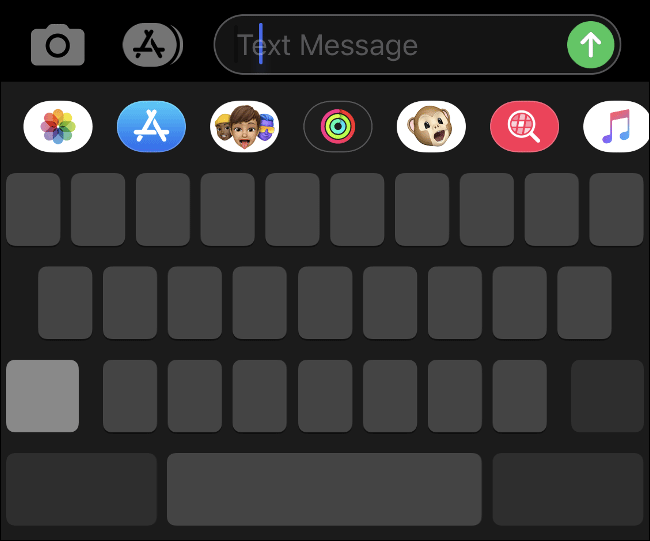Screen dimensions: 650x541
Task: Open the camera from the message bar
Action: coord(58,45)
